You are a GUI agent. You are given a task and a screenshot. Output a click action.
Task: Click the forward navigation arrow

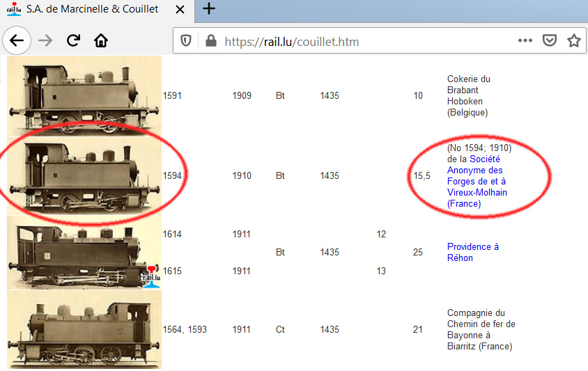pos(45,40)
